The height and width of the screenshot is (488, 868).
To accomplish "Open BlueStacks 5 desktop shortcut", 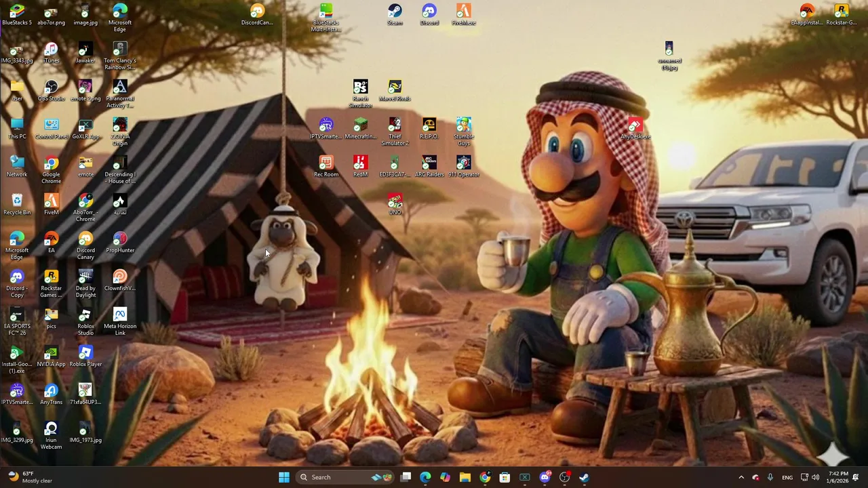I will (17, 15).
